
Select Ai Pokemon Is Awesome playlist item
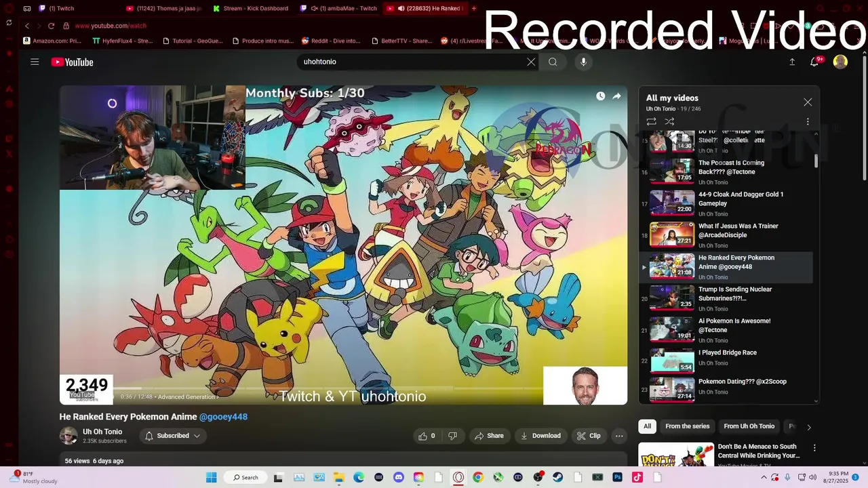point(726,330)
